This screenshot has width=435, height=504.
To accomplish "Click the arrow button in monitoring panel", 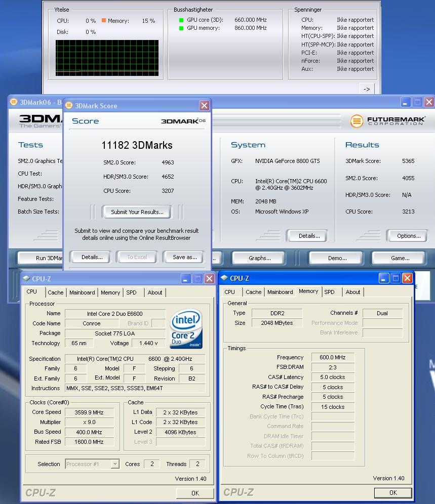I will point(367,89).
